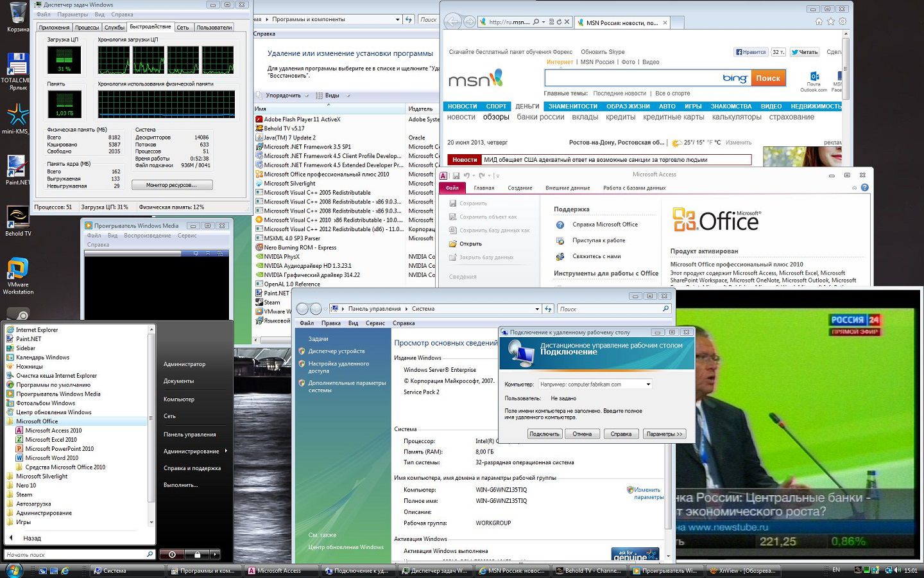Click the Подключить button in Remote Desktop
The height and width of the screenshot is (578, 924).
click(544, 434)
